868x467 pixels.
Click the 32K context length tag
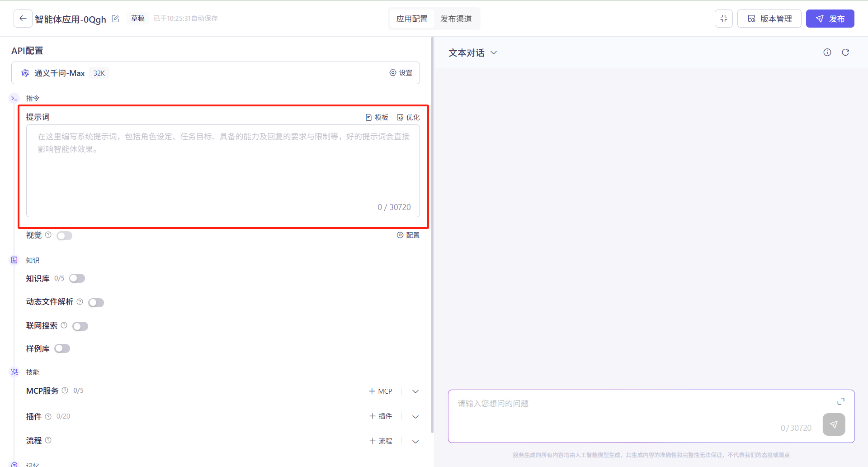pyautogui.click(x=99, y=73)
